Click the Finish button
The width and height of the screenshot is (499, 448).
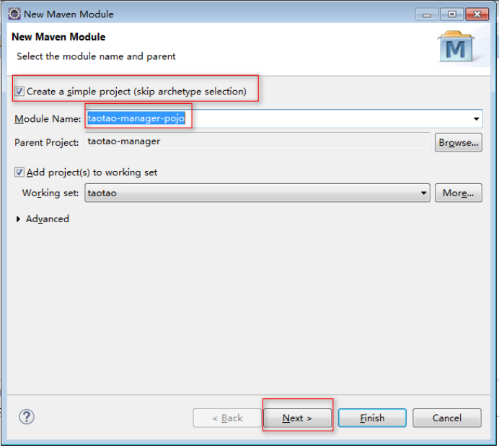(372, 418)
